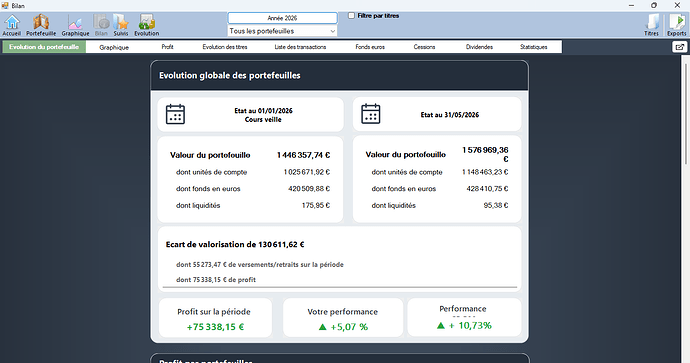Switch to the Profit tab
The image size is (690, 363).
pos(167,47)
